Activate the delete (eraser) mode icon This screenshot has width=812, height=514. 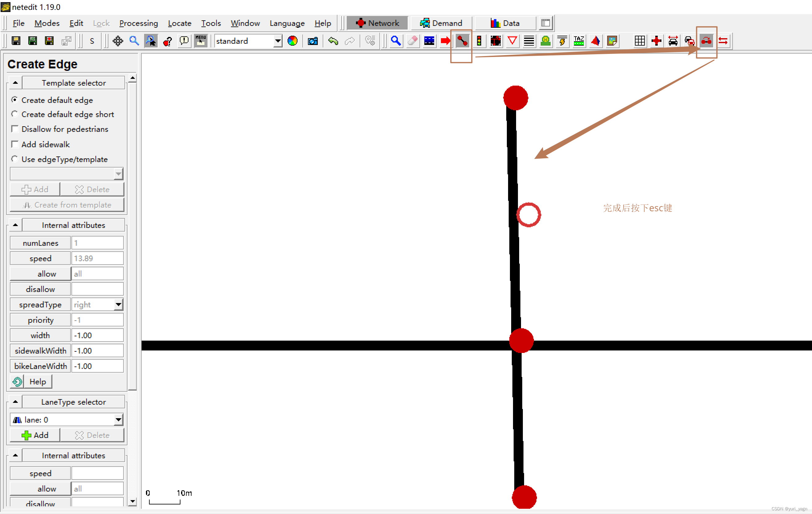coord(412,41)
